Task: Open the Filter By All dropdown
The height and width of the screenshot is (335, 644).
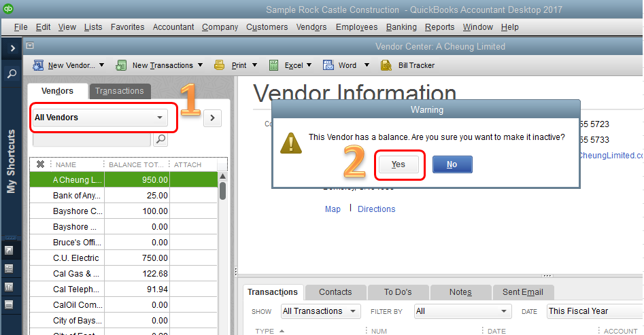Action: pos(463,311)
